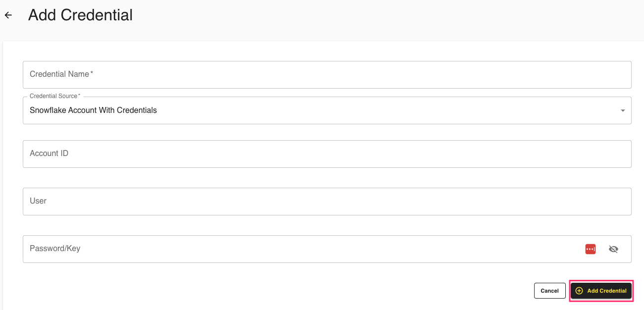This screenshot has width=644, height=310.
Task: Expand the Credential Source dropdown arrow
Action: [623, 110]
